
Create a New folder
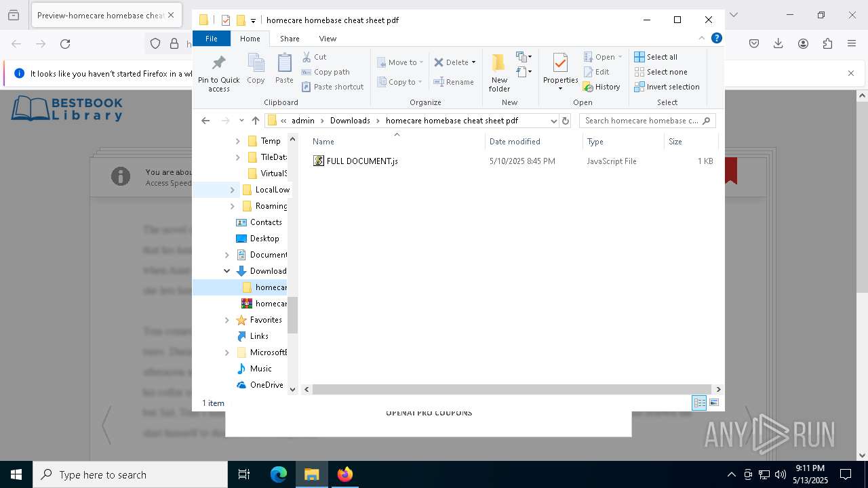tap(499, 73)
